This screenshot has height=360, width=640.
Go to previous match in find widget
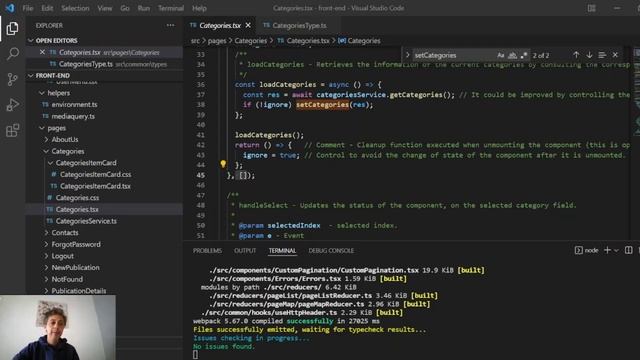click(576, 55)
